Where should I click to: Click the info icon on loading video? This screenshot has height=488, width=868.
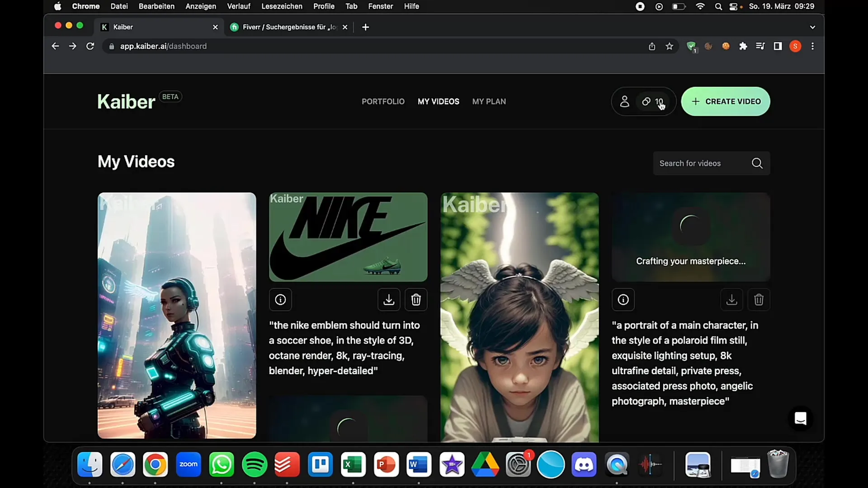[x=623, y=300]
